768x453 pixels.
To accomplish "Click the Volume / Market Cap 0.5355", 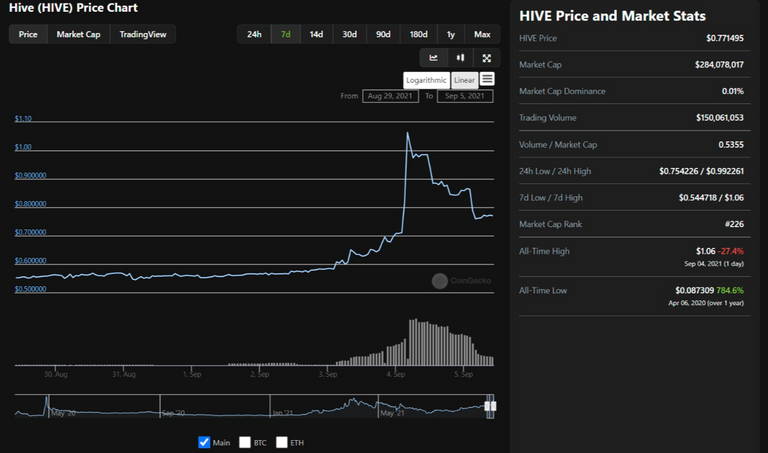I will (731, 144).
